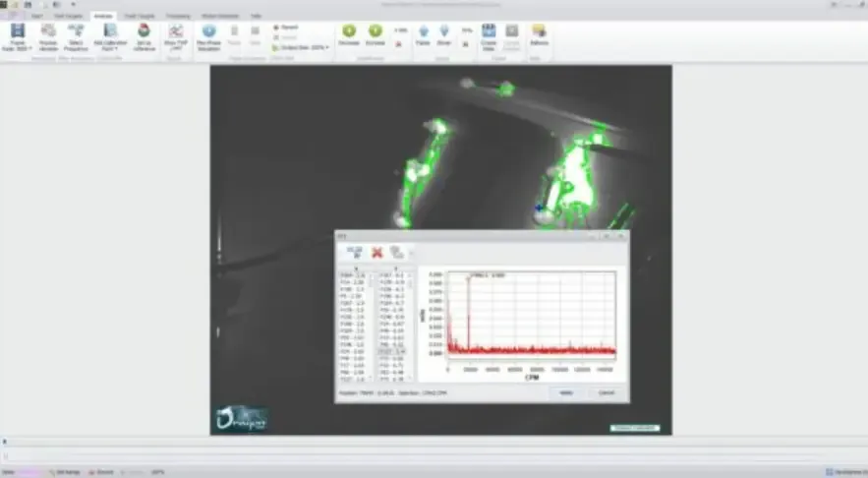Click the Record option in ribbon
The height and width of the screenshot is (478, 868).
click(286, 28)
